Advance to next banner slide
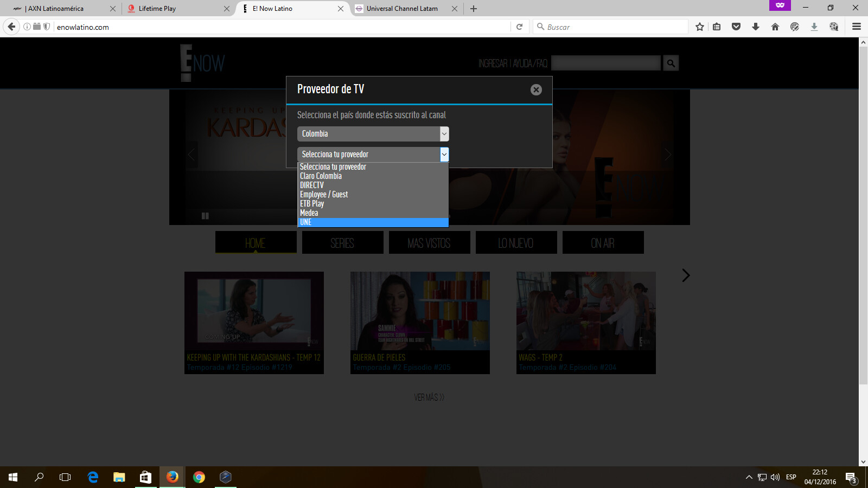The height and width of the screenshot is (488, 868). 668,155
